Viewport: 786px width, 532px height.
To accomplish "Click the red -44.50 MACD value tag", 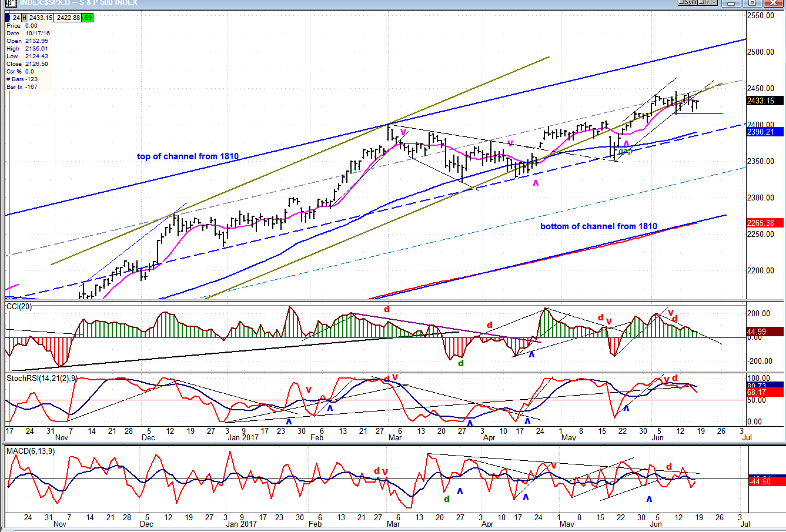I will pos(765,481).
